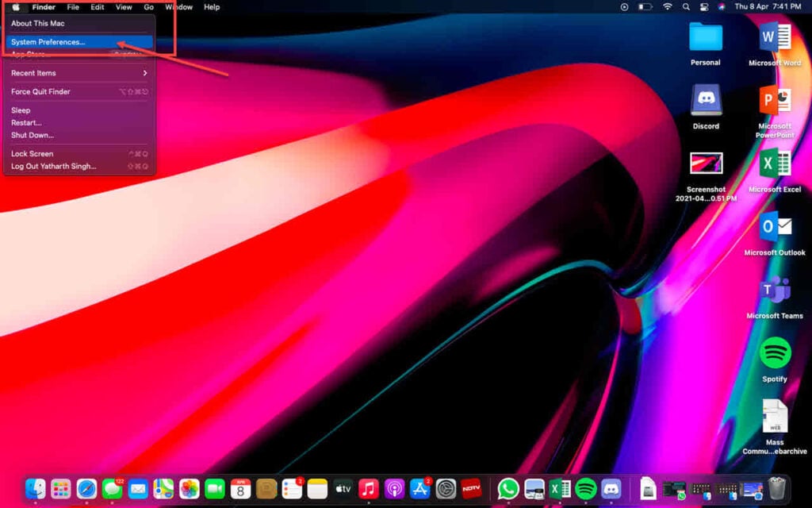The height and width of the screenshot is (508, 812).
Task: Open the View menu
Action: point(124,7)
